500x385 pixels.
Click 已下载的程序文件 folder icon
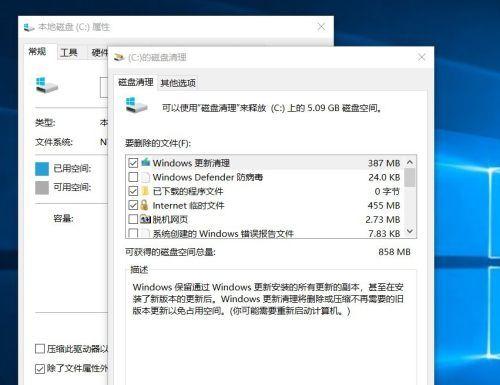pos(145,191)
